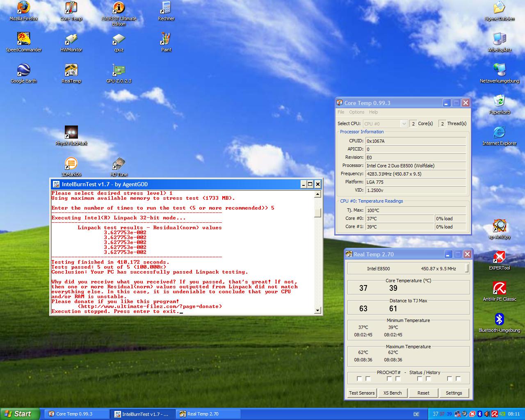Click the Processor field showing Intel Core 2 Duo E8500
This screenshot has height=420, width=525.
tap(415, 166)
